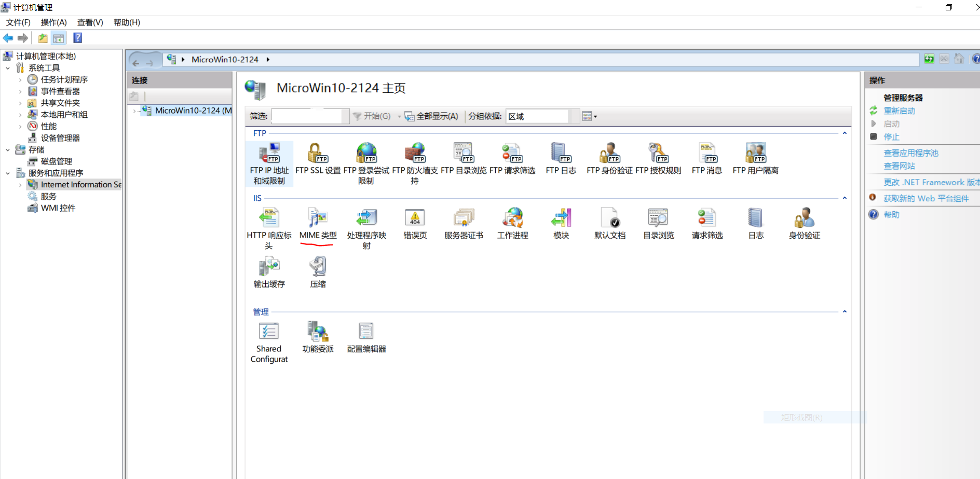
Task: Collapse 服务和应用程序 tree node
Action: pos(8,173)
